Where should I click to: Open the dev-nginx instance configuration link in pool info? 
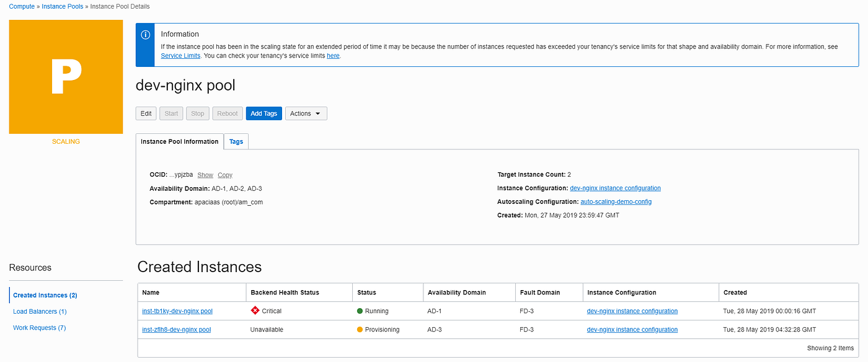tap(615, 188)
